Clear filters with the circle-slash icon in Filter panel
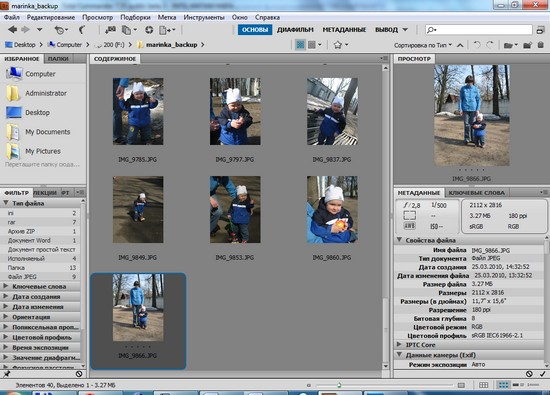 (79, 374)
